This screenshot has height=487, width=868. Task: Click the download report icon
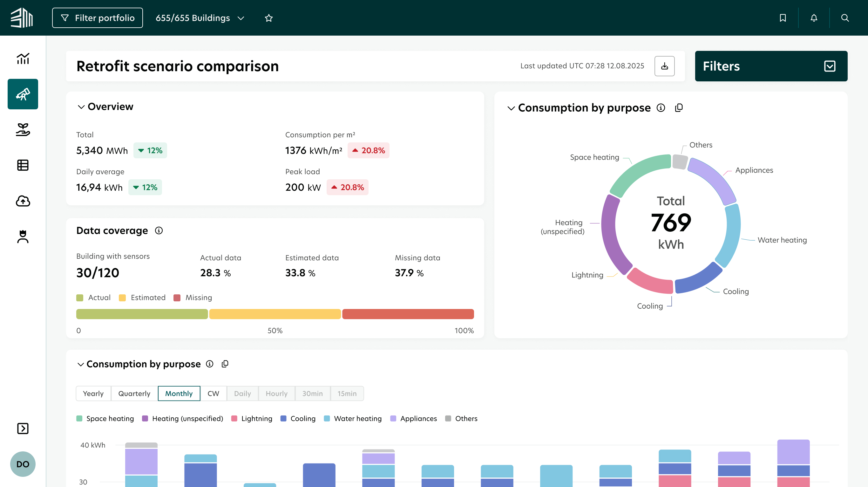(664, 66)
